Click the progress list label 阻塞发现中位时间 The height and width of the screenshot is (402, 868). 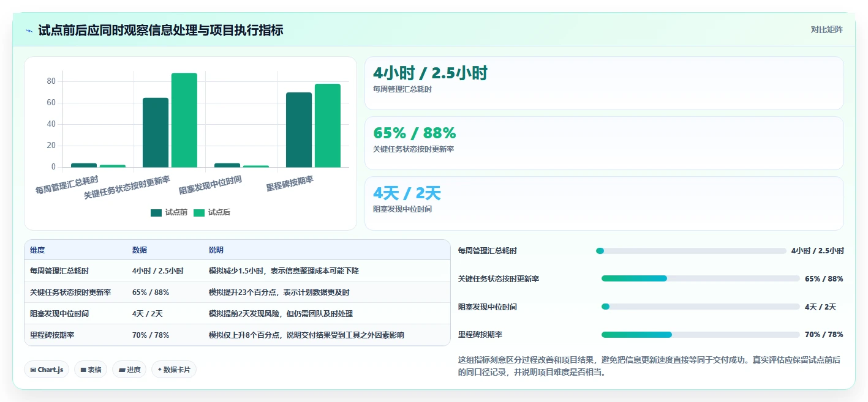pyautogui.click(x=488, y=307)
